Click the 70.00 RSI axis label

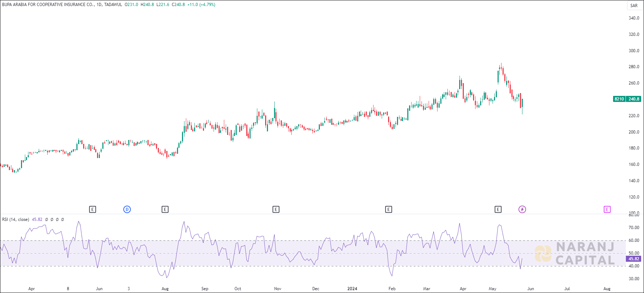[634, 228]
